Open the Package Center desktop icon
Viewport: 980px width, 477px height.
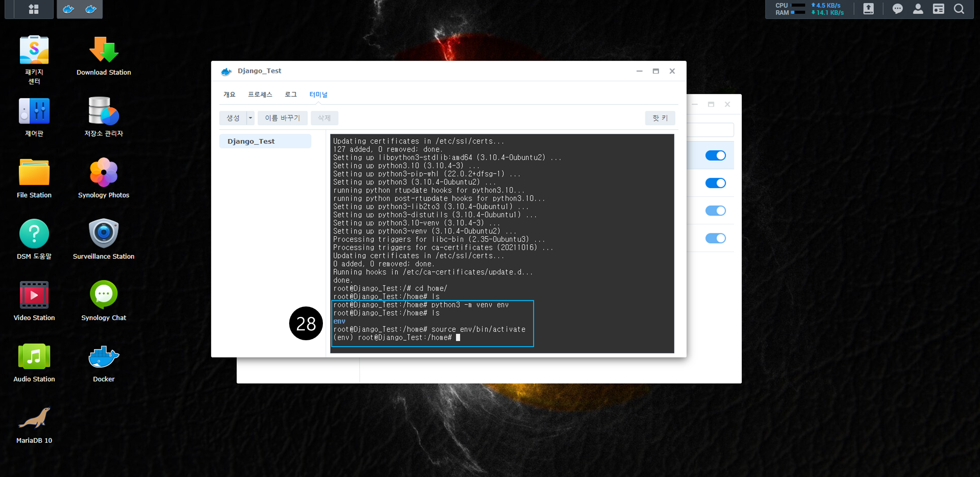click(34, 50)
